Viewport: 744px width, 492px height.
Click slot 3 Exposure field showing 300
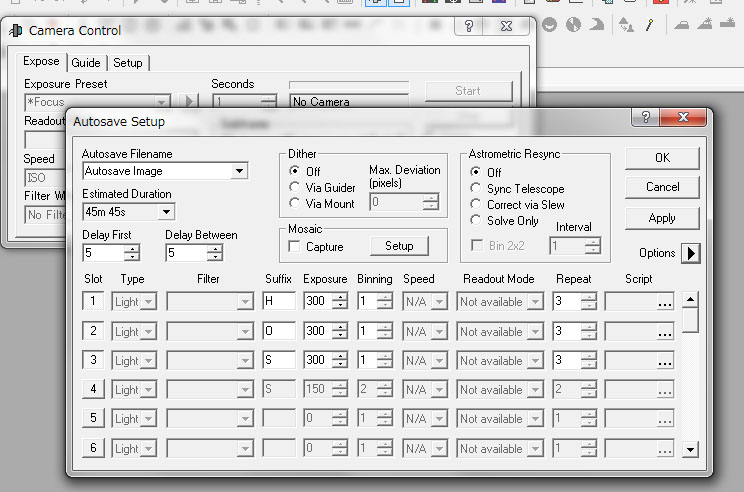[x=318, y=360]
